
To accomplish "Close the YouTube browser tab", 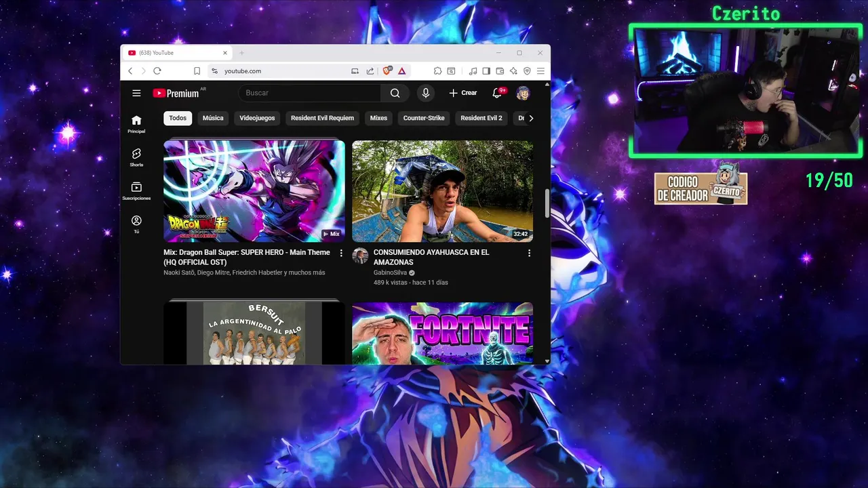I will click(x=225, y=53).
